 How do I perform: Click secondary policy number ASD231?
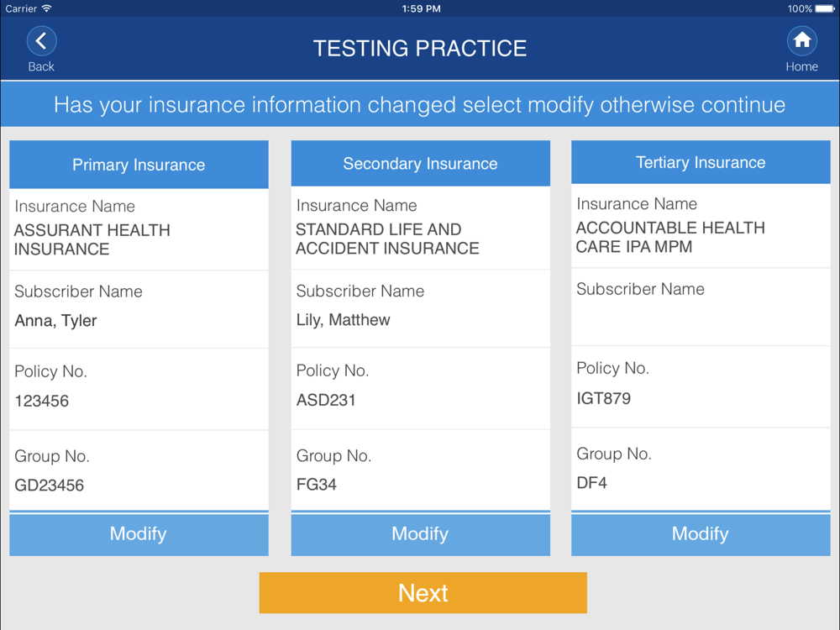[x=326, y=401]
